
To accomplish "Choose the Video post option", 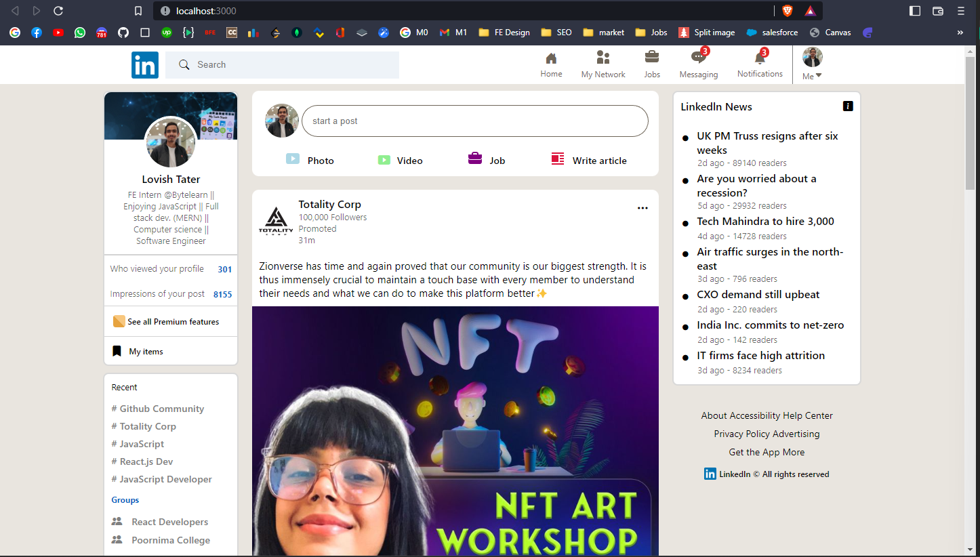I will 400,160.
